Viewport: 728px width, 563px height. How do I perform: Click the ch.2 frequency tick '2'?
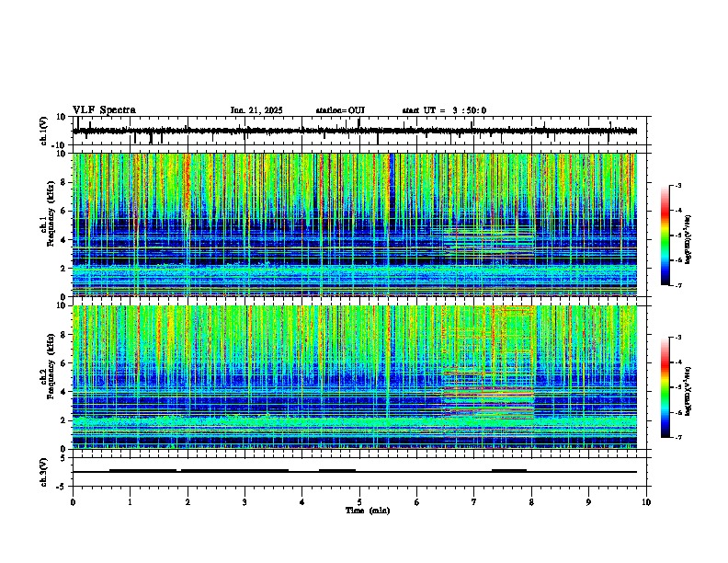click(x=64, y=420)
